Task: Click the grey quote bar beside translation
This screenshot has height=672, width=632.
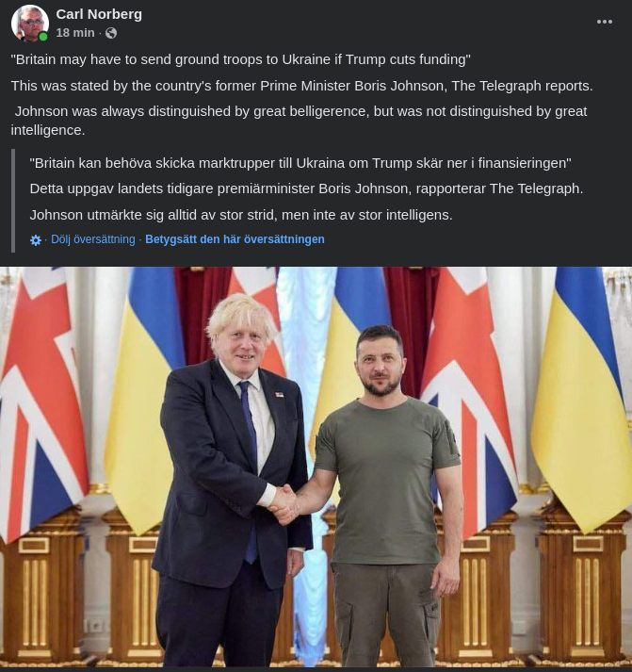Action: pos(13,200)
